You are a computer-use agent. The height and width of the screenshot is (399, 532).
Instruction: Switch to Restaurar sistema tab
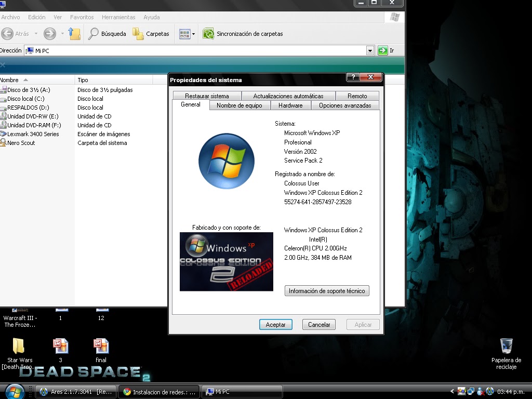click(207, 96)
